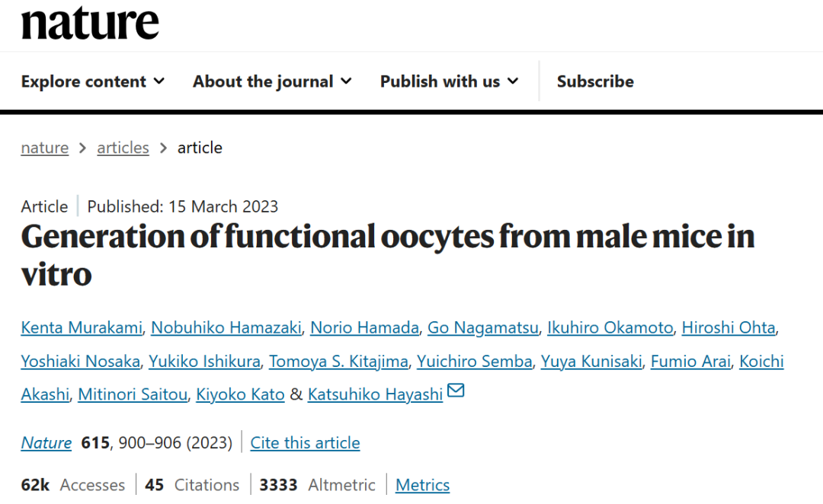Open the Nature journal link
Viewport: 823px width, 504px height.
46,442
